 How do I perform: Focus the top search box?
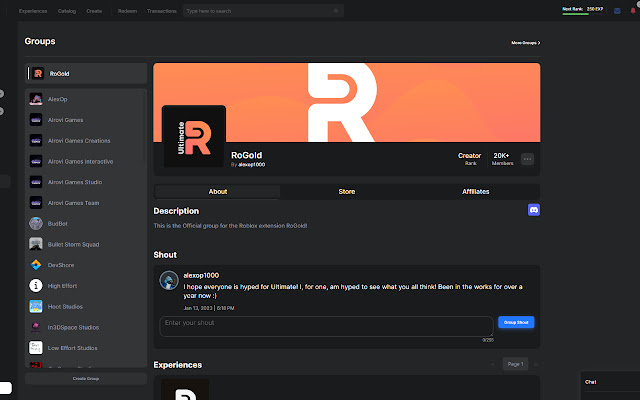(263, 11)
